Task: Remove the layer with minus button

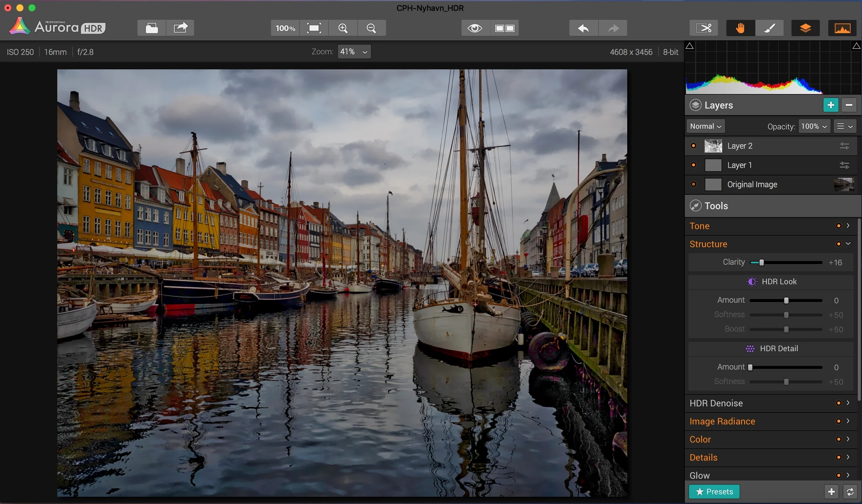Action: click(x=849, y=105)
